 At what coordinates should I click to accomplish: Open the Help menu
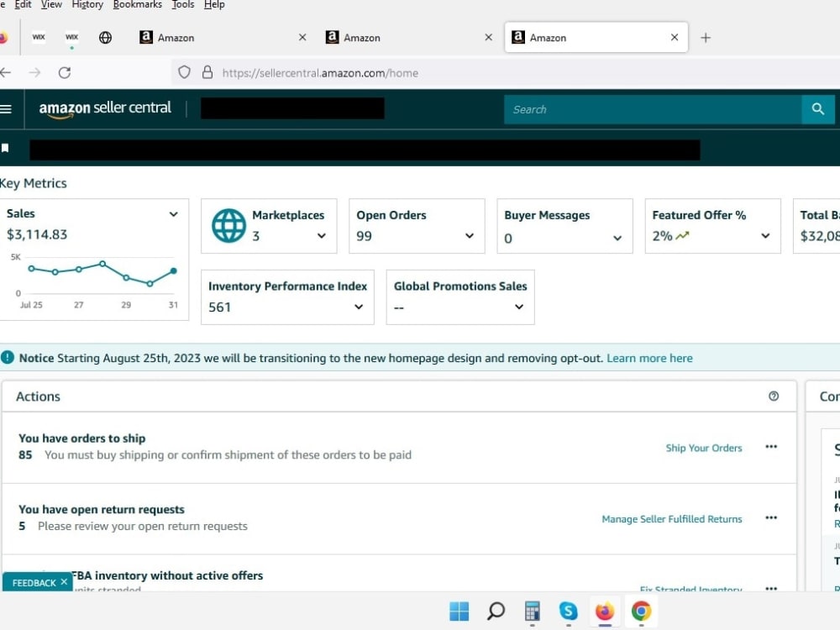(x=214, y=5)
